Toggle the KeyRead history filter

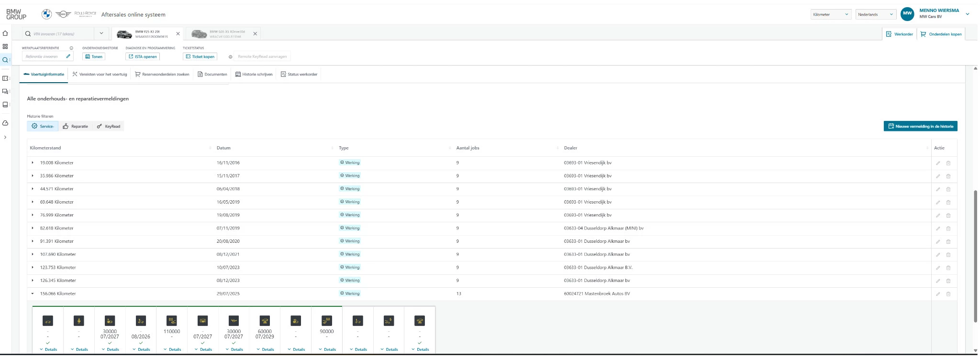(108, 126)
